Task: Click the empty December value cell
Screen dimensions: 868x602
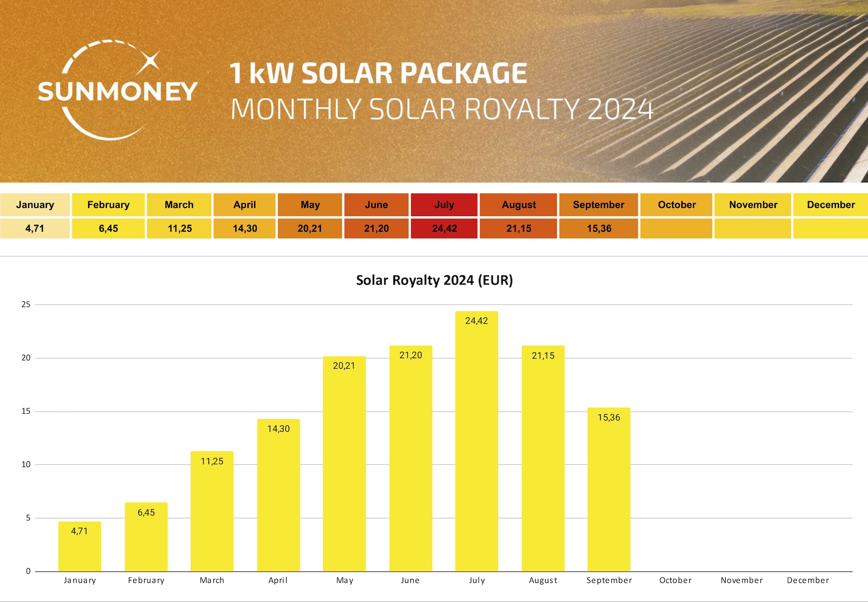Action: coord(830,228)
